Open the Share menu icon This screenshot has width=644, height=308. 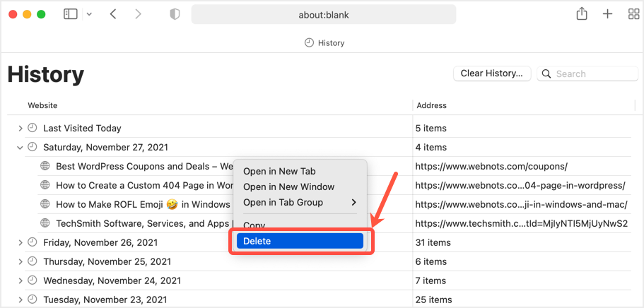[x=582, y=14]
